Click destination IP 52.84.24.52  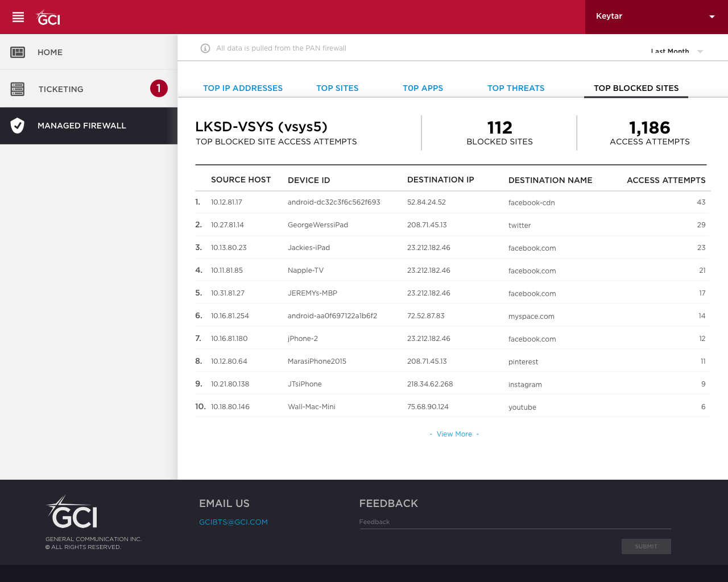427,202
